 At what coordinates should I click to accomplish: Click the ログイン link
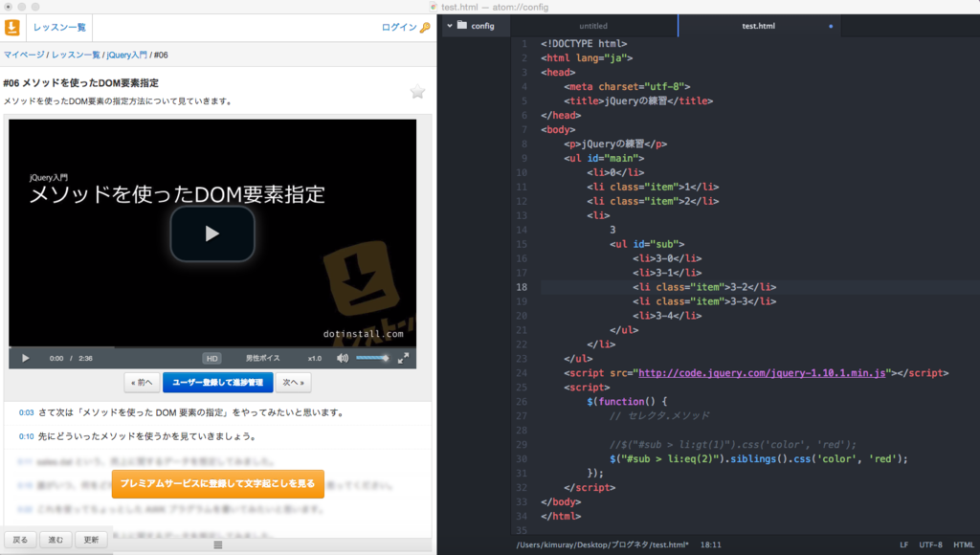coord(399,28)
